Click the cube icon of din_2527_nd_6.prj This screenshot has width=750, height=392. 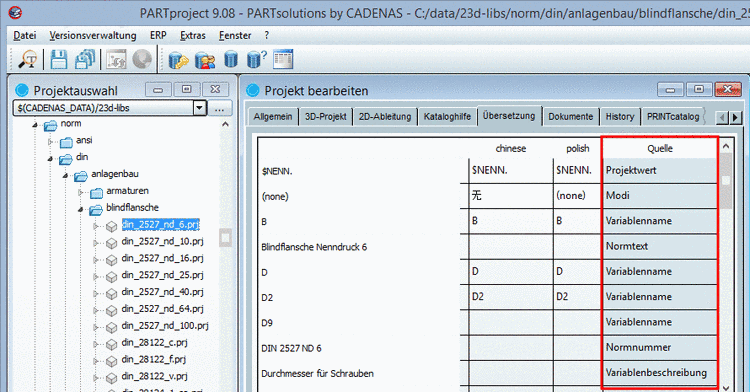coord(111,227)
